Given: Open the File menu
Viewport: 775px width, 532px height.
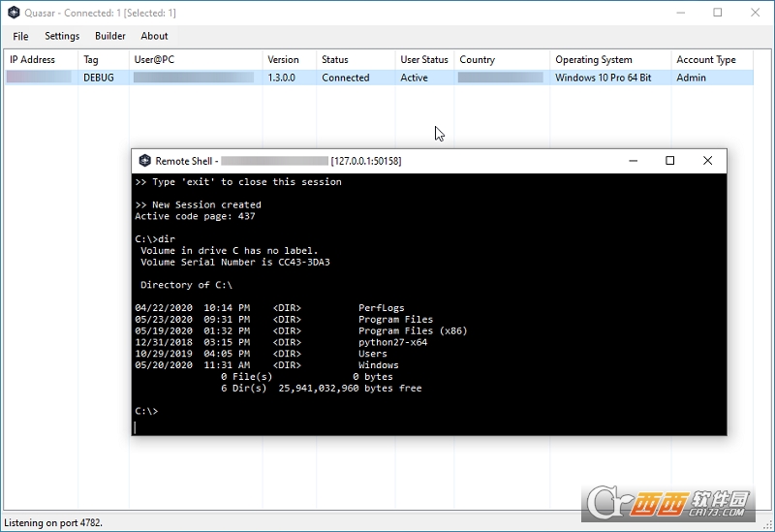Looking at the screenshot, I should (x=20, y=36).
